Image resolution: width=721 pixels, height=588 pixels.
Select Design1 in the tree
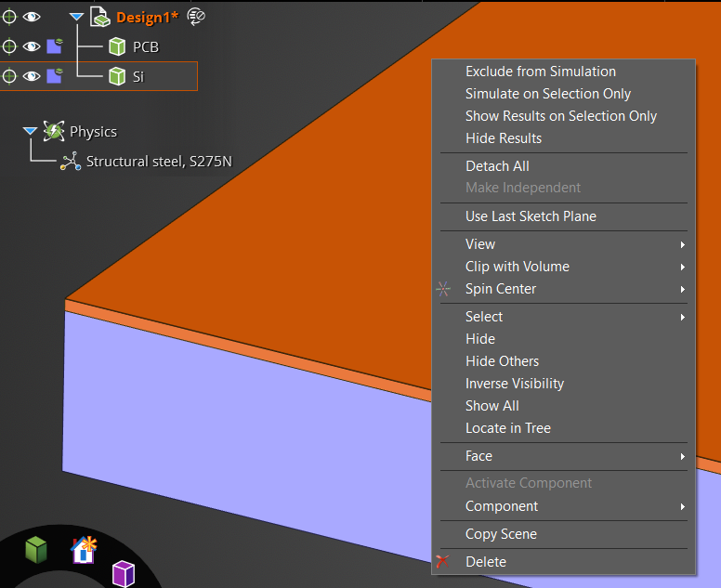click(x=147, y=18)
